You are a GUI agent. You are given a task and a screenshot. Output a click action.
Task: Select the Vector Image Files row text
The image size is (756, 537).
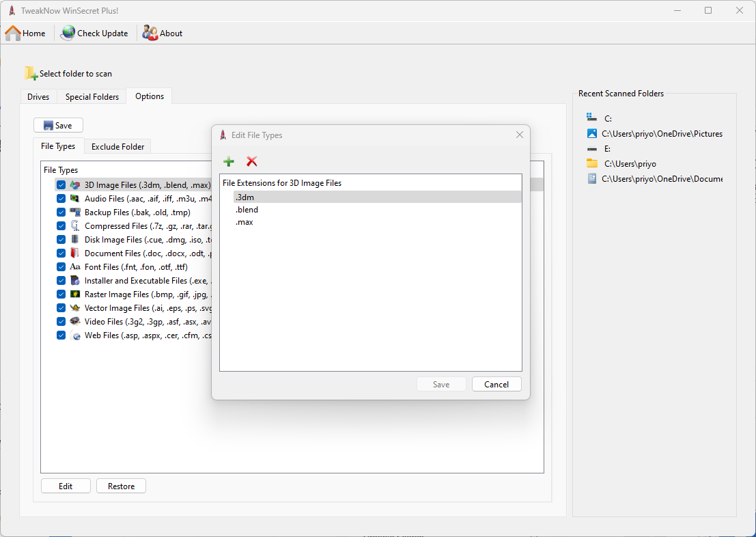pos(148,308)
